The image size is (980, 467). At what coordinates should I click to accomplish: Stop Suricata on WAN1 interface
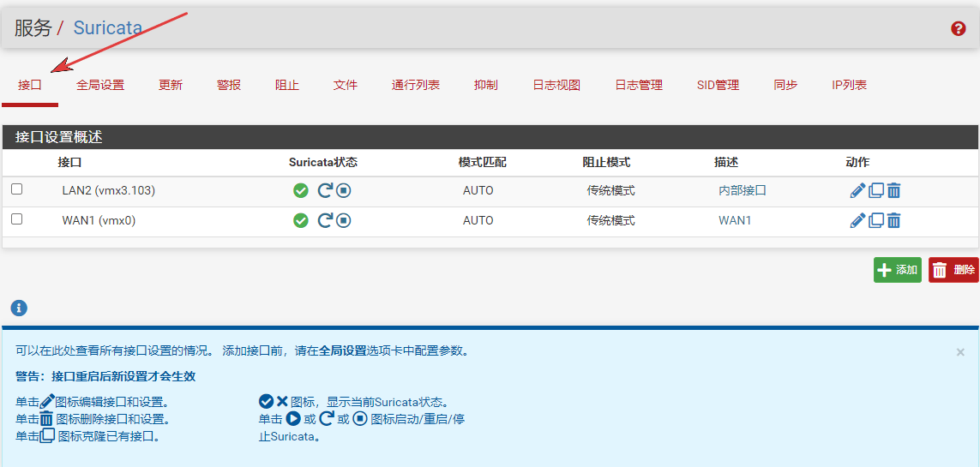[344, 220]
